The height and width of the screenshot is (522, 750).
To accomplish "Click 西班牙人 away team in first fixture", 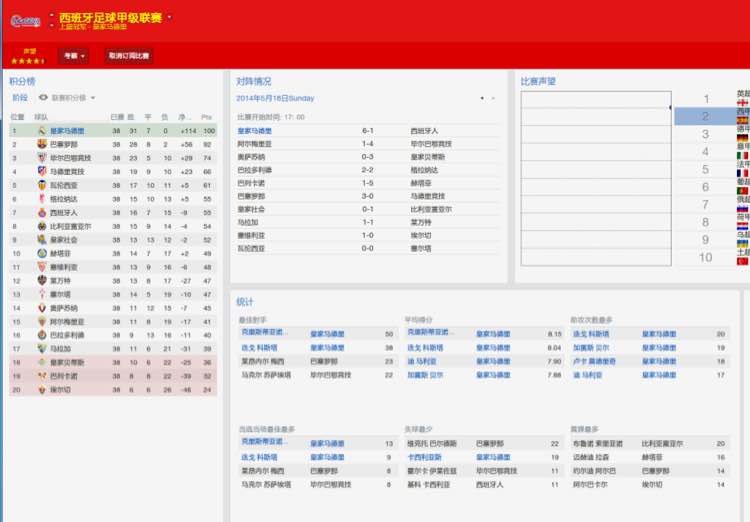I will (x=424, y=131).
